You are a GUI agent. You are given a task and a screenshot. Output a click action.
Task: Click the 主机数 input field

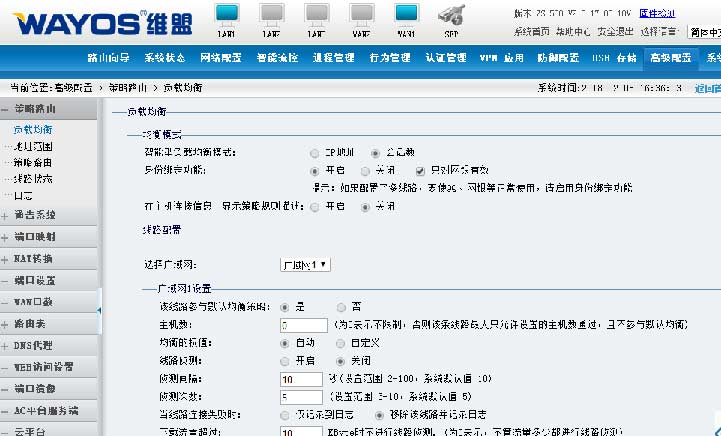[303, 325]
